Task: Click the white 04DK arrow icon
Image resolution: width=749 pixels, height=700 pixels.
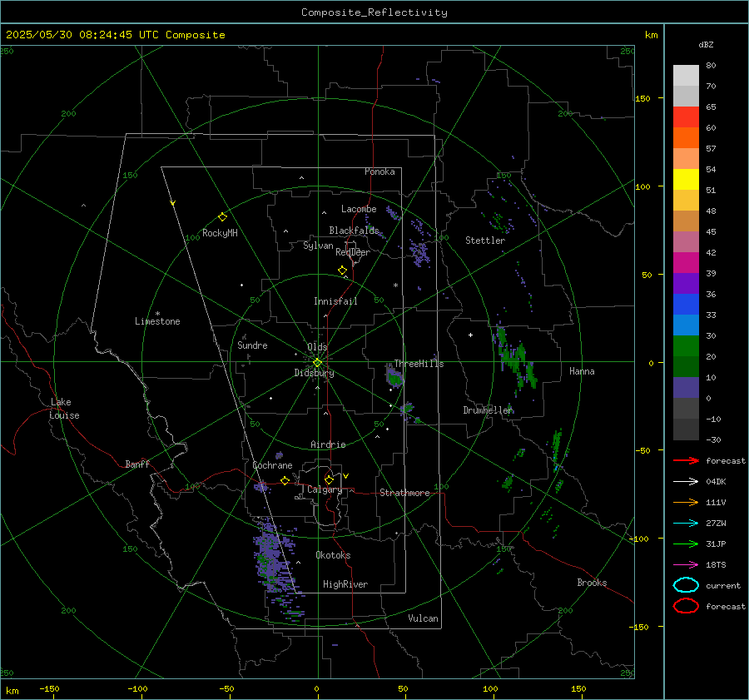Action: 686,482
